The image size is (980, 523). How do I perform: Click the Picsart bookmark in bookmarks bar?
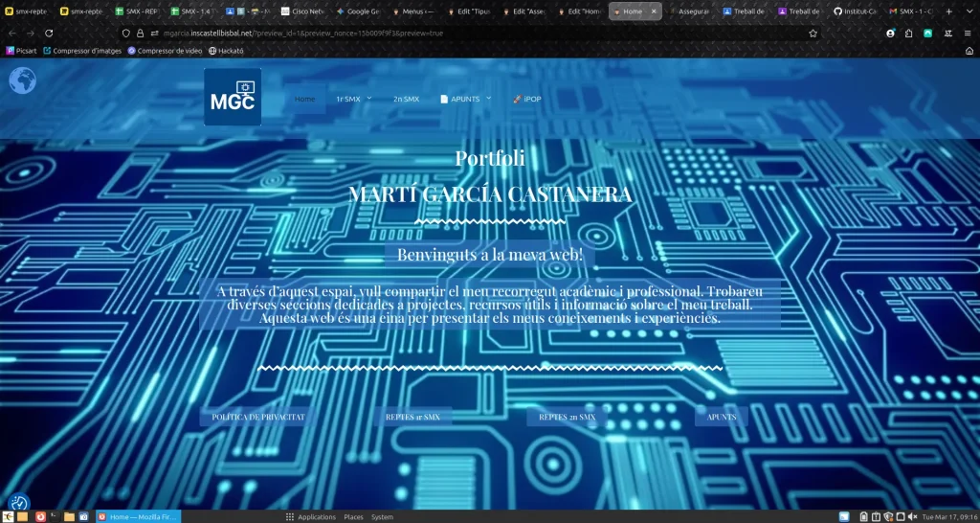pos(23,50)
